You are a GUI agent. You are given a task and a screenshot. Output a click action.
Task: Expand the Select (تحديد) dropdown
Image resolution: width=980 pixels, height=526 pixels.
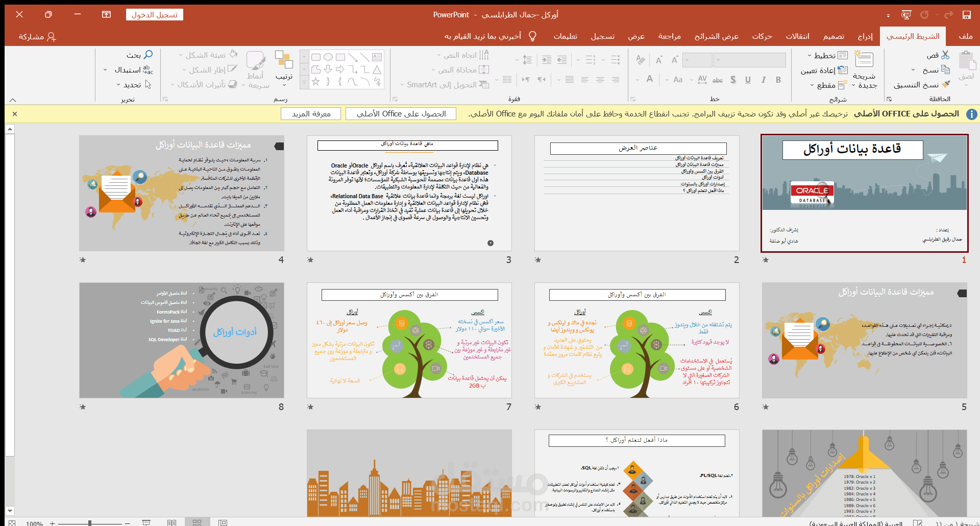(134, 85)
